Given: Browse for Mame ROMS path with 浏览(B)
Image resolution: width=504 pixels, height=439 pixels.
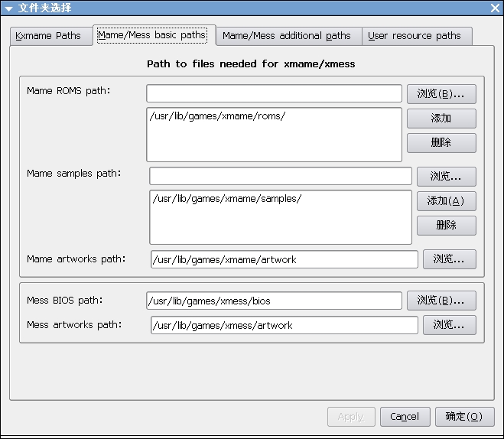Looking at the screenshot, I should pyautogui.click(x=441, y=94).
